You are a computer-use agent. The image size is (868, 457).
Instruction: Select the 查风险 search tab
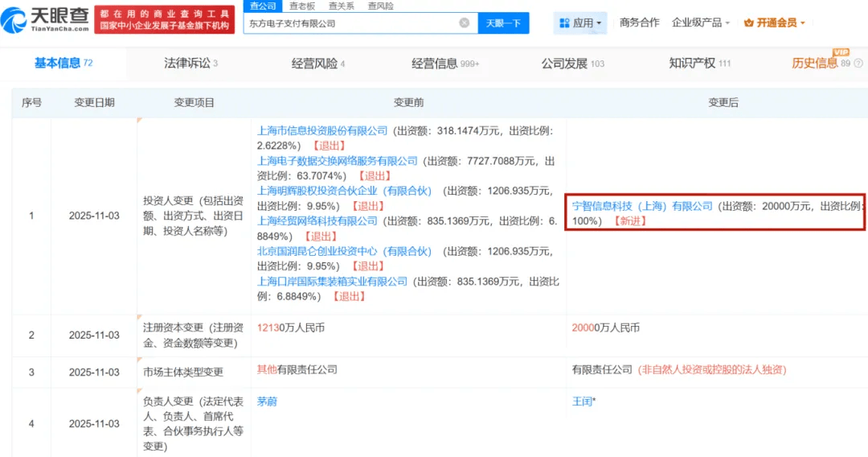point(380,6)
